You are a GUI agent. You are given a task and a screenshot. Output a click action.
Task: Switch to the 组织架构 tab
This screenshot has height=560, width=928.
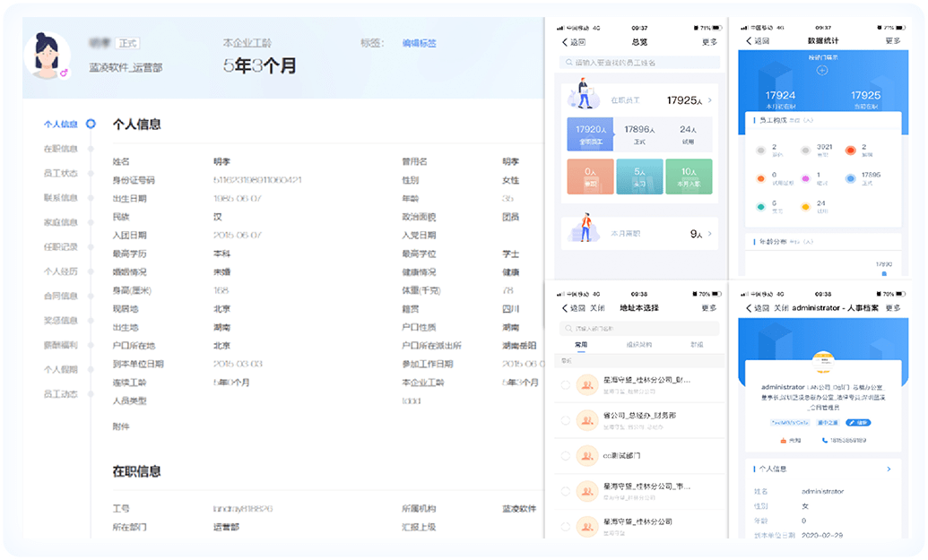639,343
